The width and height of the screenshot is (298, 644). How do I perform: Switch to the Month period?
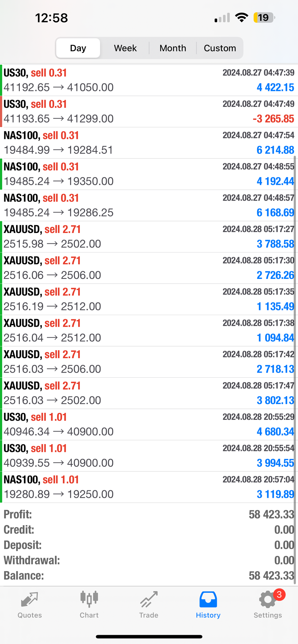coord(173,48)
